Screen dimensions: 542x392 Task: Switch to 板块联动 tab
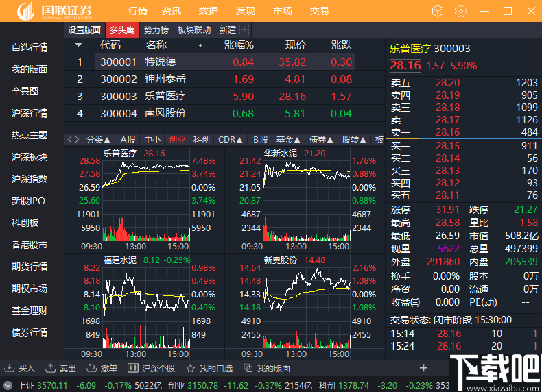(194, 30)
